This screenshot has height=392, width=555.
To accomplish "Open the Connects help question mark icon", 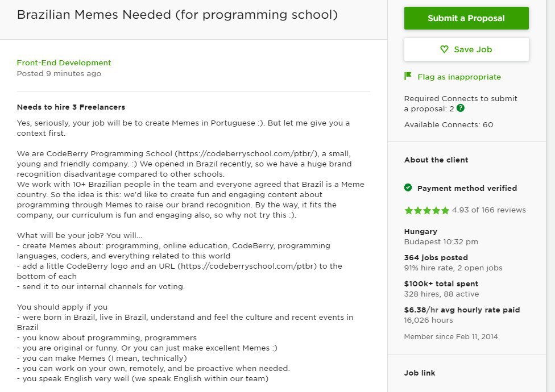I will click(x=460, y=108).
